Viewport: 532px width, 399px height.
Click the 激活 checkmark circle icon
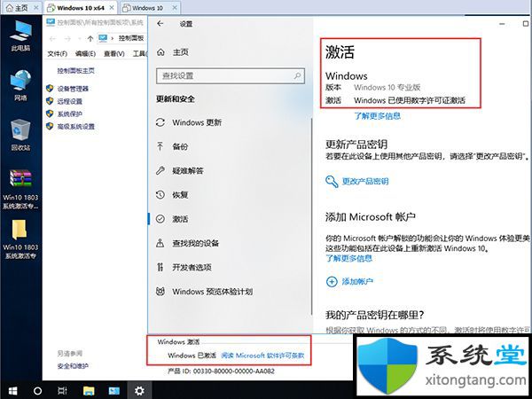(x=160, y=219)
